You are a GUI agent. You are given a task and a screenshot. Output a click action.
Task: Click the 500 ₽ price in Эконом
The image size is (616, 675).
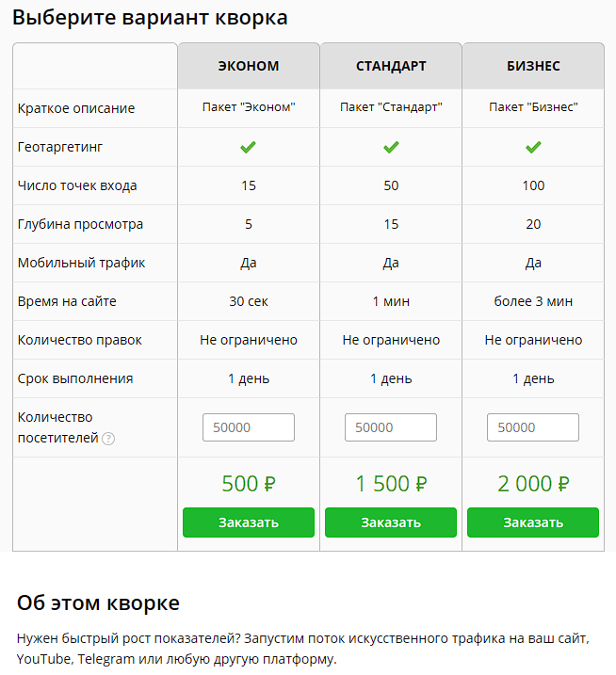pos(249,484)
